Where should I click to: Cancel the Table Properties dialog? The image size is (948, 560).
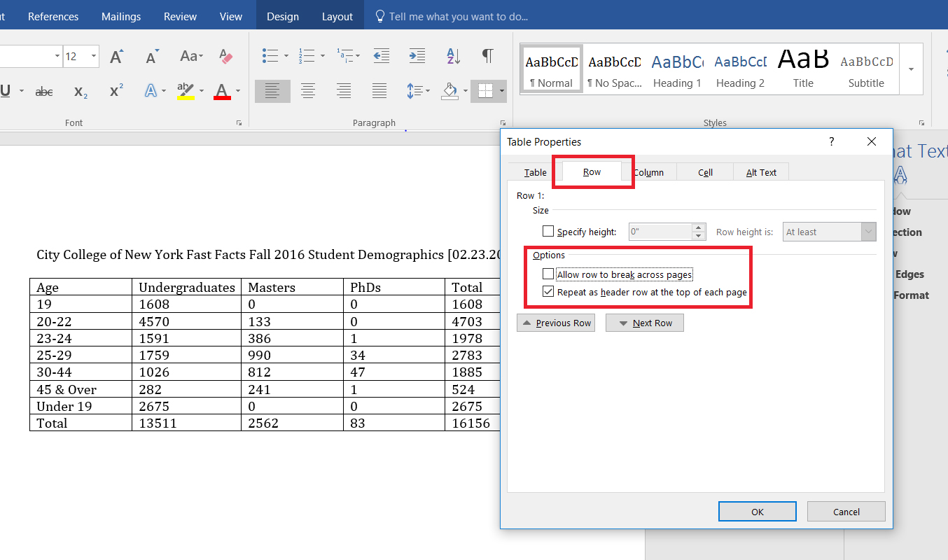[x=846, y=512]
